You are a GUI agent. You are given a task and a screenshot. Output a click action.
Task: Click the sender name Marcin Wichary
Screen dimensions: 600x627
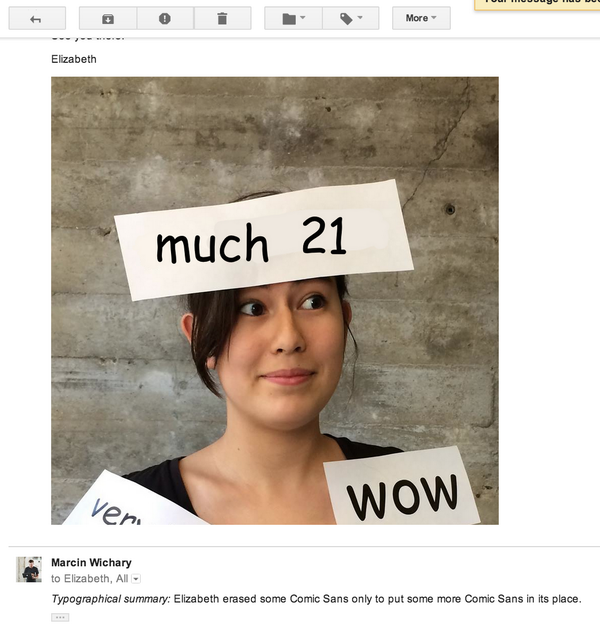tap(91, 563)
